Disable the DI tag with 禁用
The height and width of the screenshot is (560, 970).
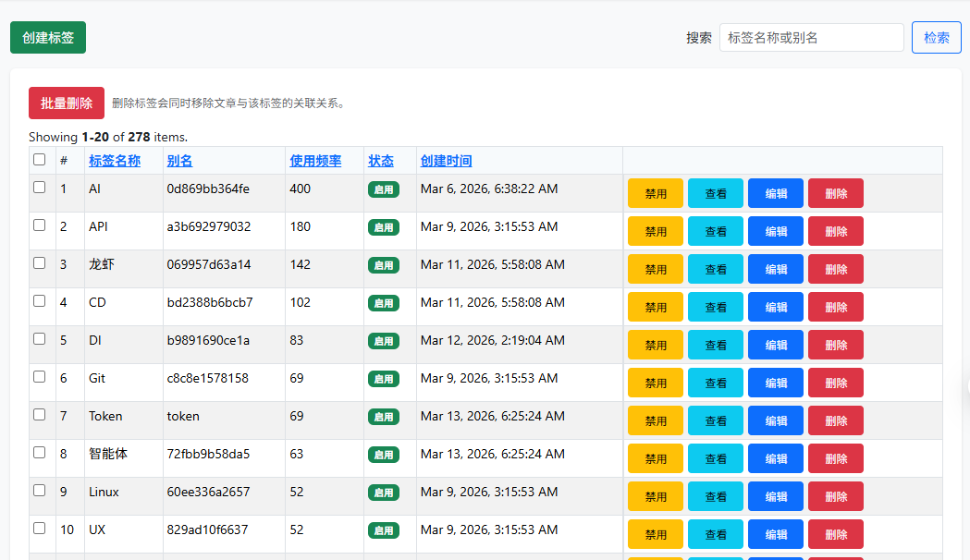click(656, 345)
